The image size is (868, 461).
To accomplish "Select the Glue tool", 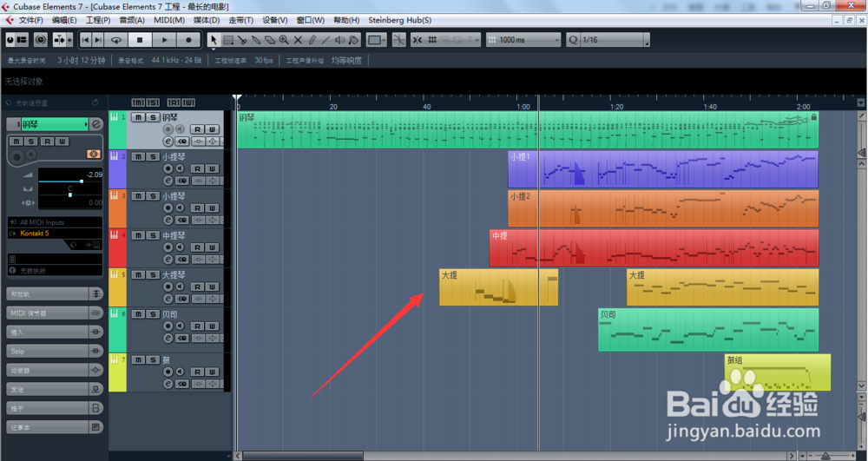I will pos(256,40).
